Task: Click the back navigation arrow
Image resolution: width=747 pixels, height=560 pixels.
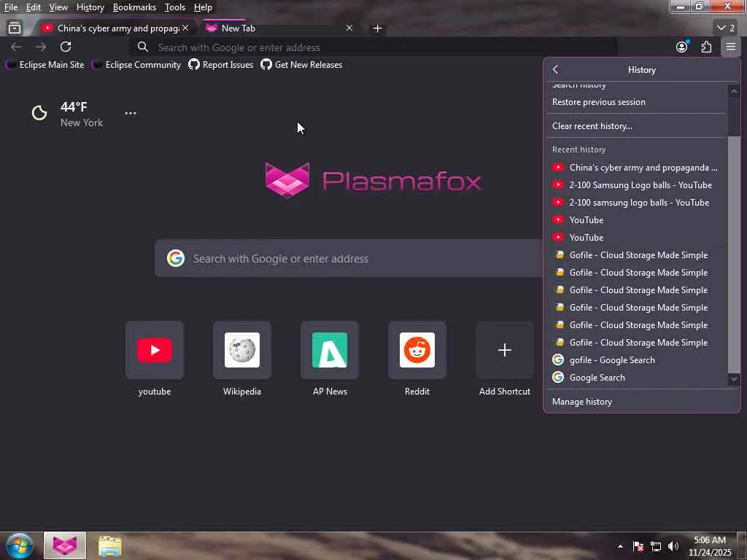Action: 16,47
